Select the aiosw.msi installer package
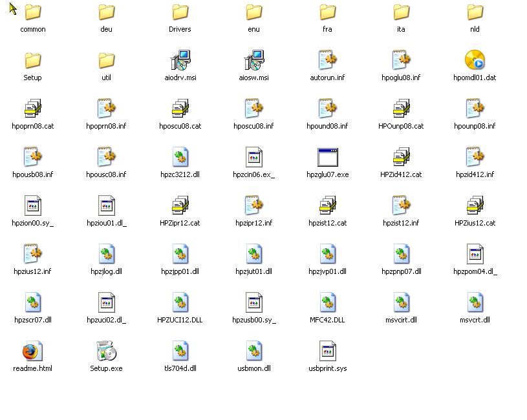Image resolution: width=527 pixels, height=420 pixels. tap(253, 61)
